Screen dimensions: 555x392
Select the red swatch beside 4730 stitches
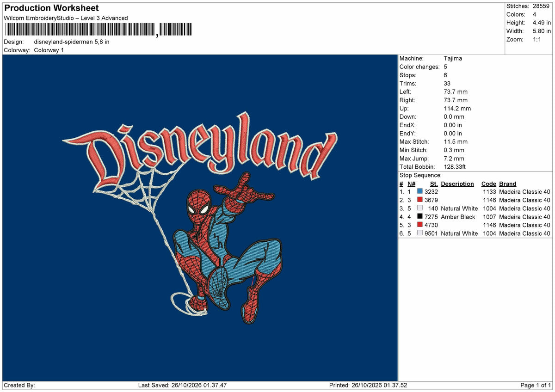tap(420, 225)
